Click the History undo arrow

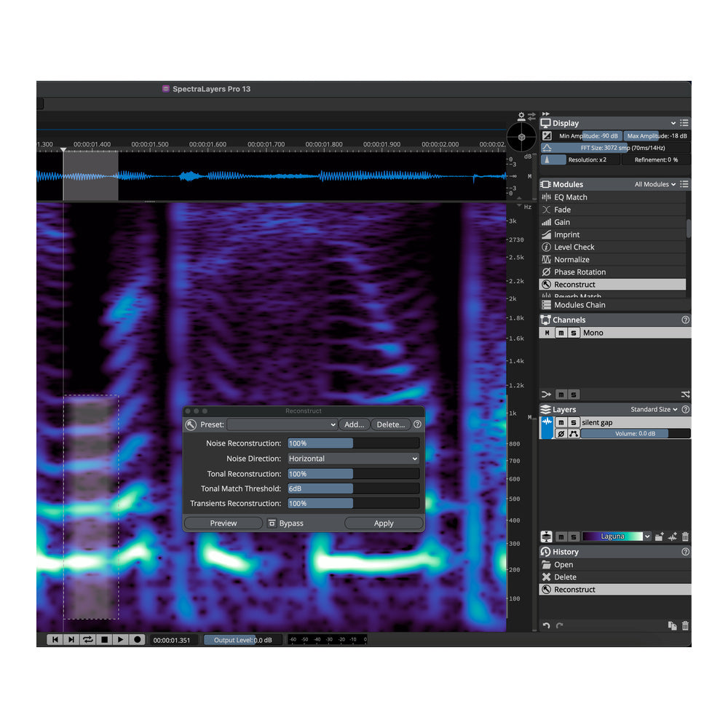point(546,626)
